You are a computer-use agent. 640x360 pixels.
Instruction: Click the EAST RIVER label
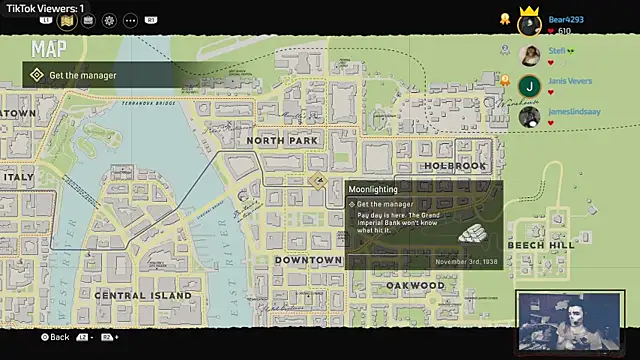[229, 267]
